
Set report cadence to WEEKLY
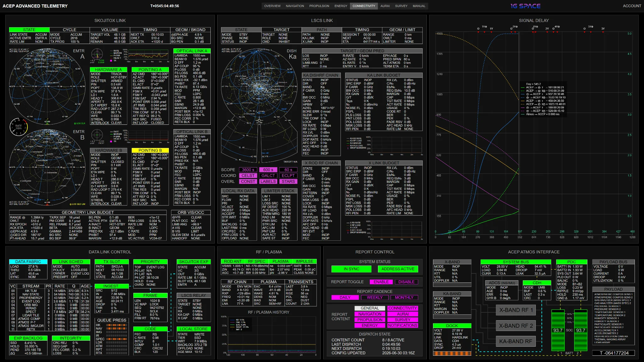click(x=375, y=298)
